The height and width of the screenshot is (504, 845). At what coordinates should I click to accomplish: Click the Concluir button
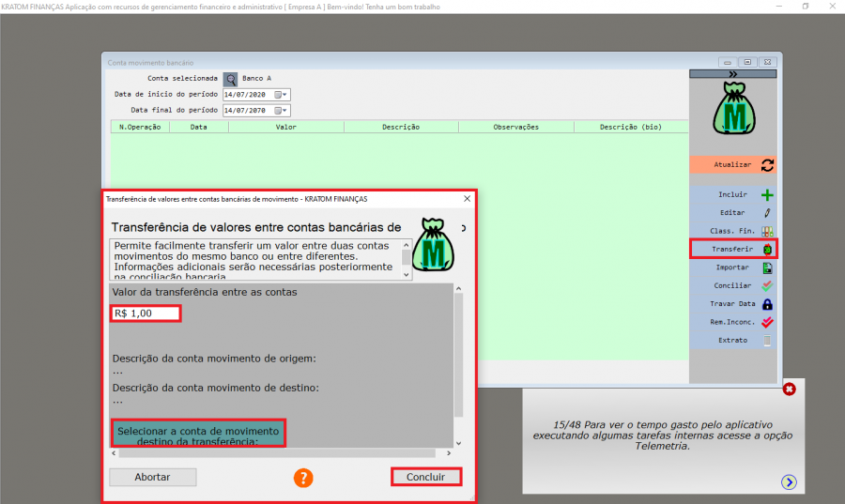pos(425,477)
